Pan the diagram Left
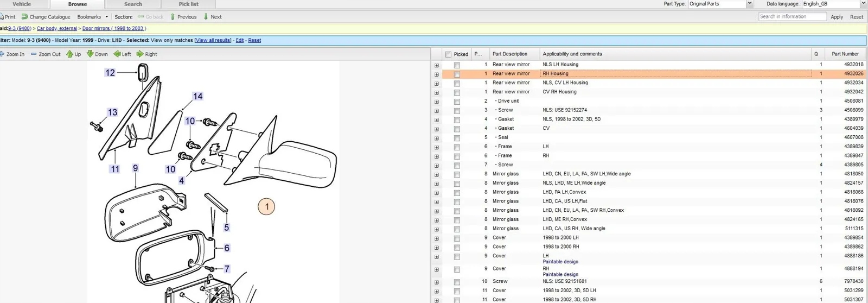 point(122,54)
